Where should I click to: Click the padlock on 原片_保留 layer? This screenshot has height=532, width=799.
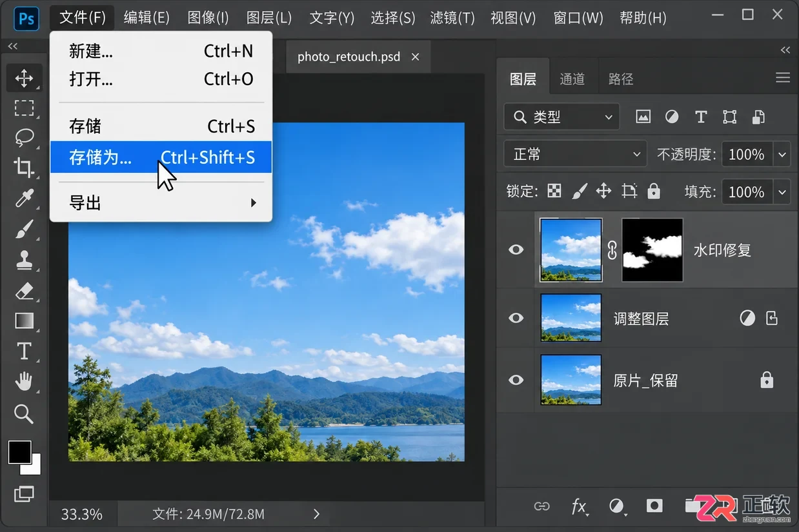(767, 380)
